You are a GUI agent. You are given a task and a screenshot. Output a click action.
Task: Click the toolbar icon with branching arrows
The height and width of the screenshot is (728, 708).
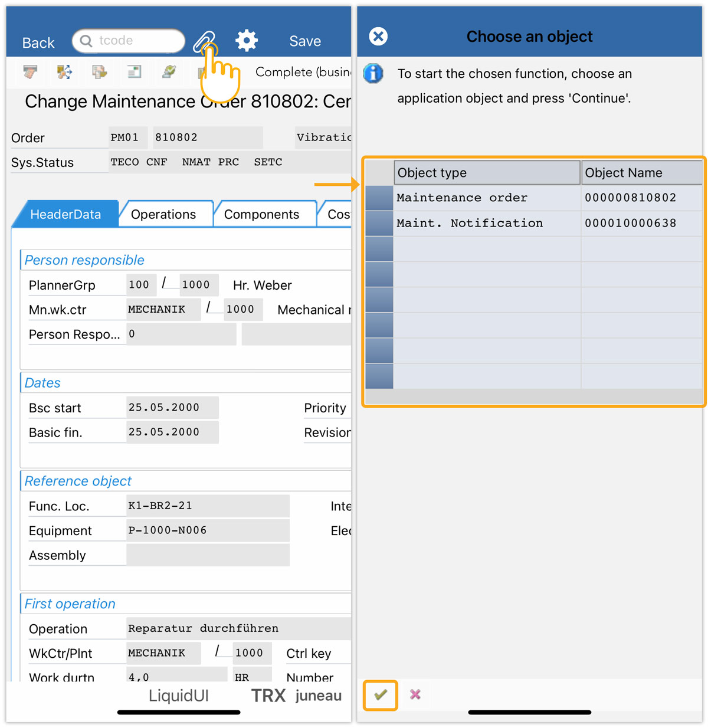[64, 72]
